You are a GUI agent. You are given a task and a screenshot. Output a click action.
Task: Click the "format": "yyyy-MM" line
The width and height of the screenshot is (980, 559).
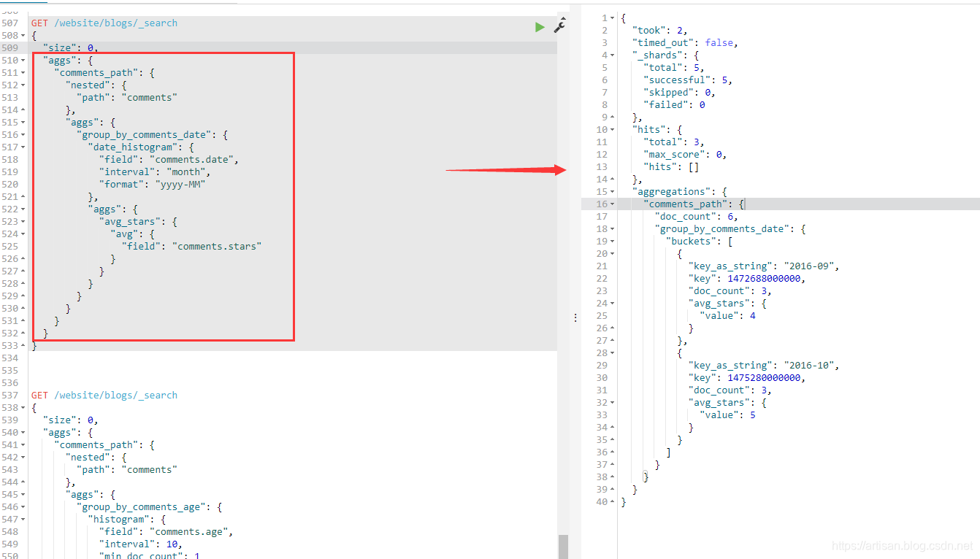click(152, 185)
